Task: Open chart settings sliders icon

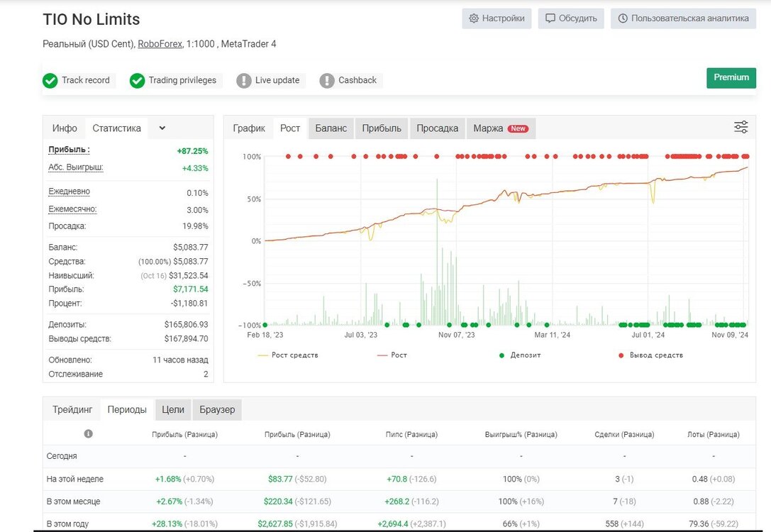Action: pos(741,127)
